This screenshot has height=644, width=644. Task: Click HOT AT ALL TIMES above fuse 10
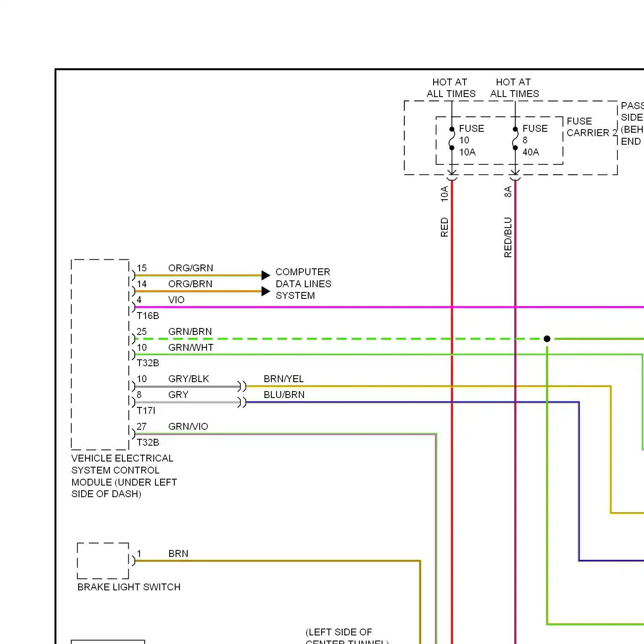(451, 88)
